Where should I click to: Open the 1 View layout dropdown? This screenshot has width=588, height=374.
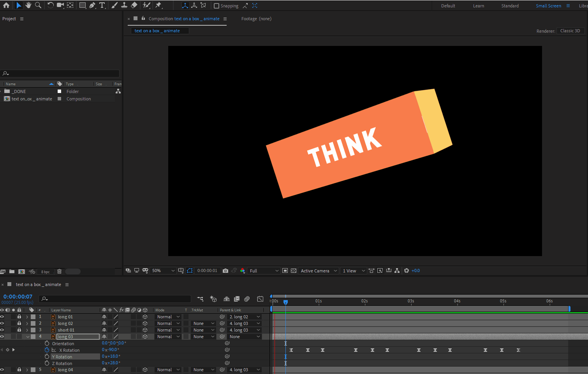coord(354,270)
